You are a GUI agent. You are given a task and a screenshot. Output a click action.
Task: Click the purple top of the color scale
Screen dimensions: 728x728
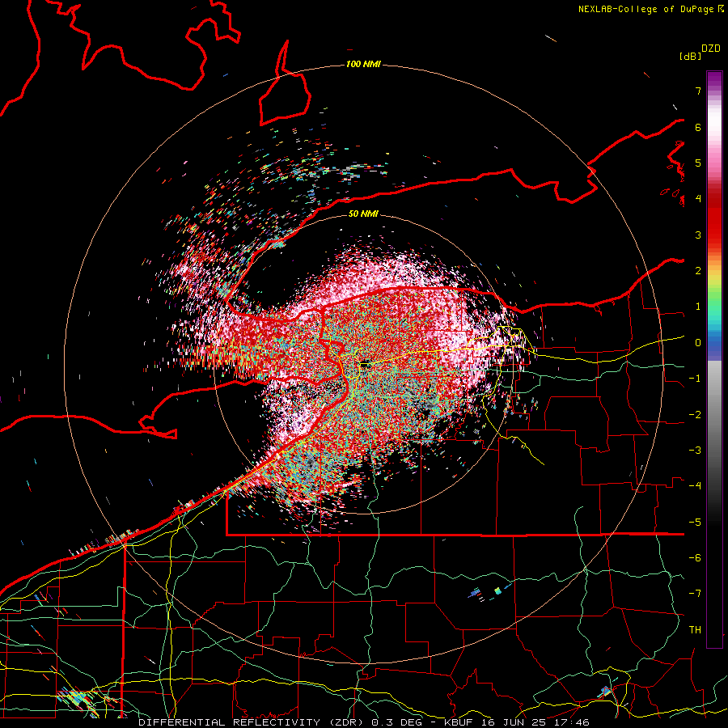tap(714, 79)
